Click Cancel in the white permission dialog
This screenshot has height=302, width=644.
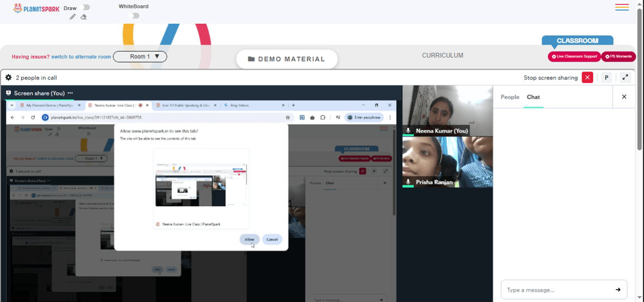272,240
